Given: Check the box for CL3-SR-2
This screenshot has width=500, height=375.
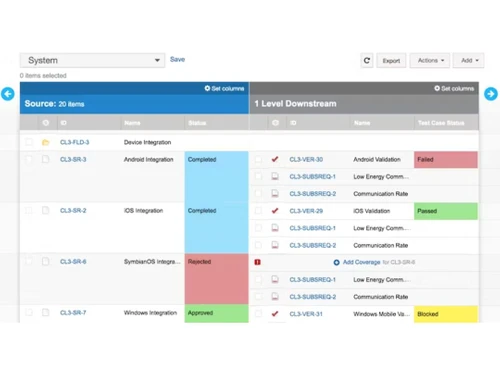Looking at the screenshot, I should [29, 210].
